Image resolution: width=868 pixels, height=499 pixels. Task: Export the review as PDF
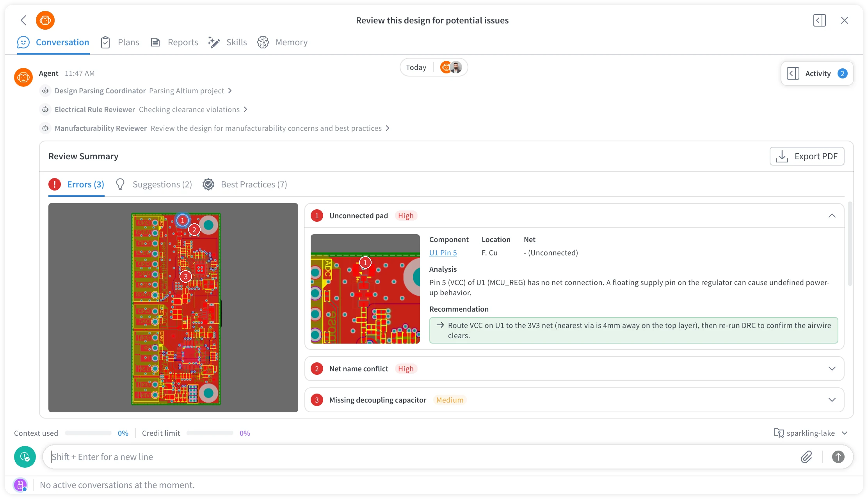(807, 156)
